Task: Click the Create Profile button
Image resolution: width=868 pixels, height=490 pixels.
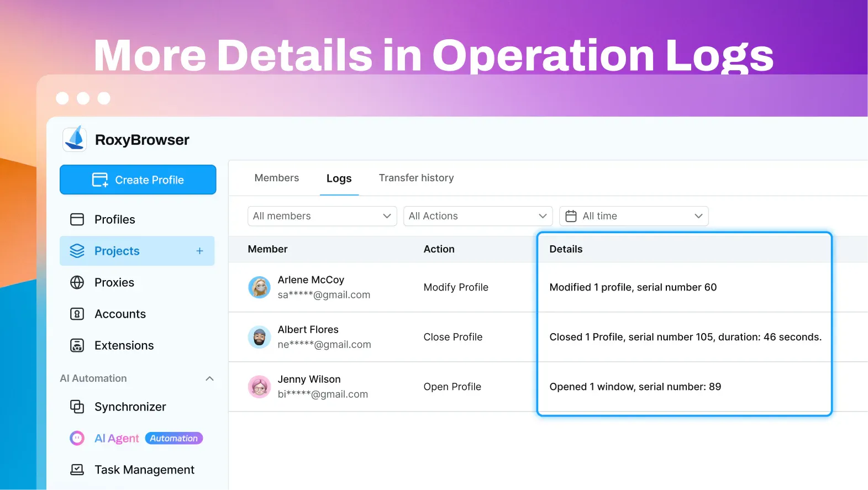Action: coord(138,180)
